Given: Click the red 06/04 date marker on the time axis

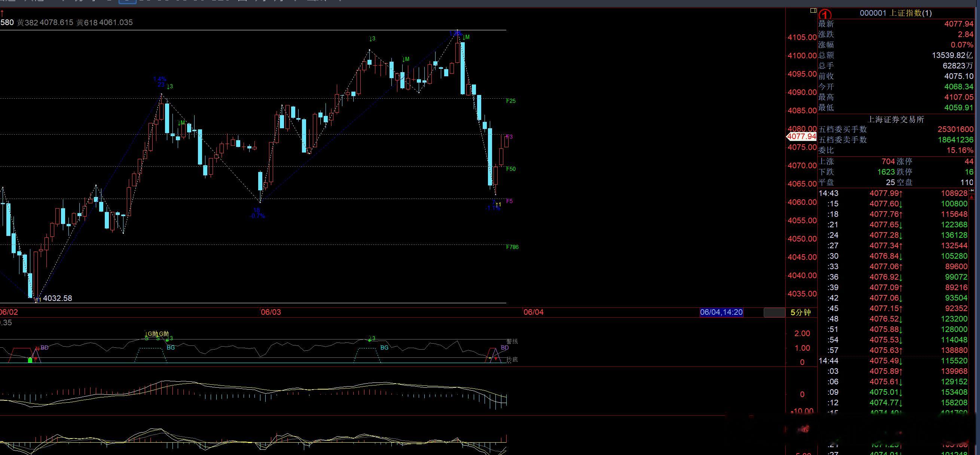Looking at the screenshot, I should click(533, 313).
